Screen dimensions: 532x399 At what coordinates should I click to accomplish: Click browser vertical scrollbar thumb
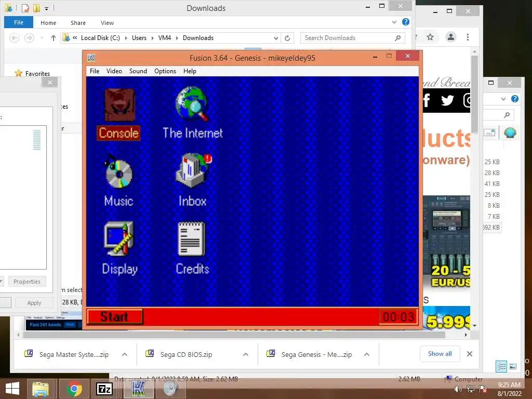click(474, 94)
